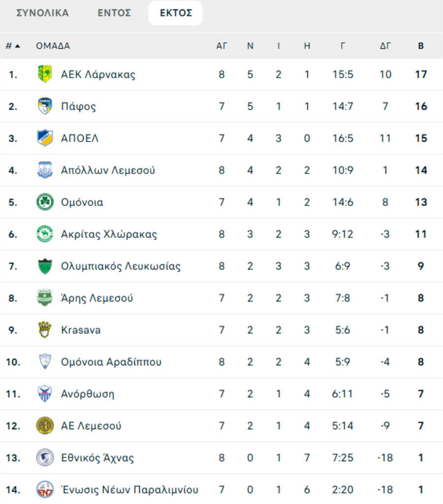Click the Πάφος team logo
Image resolution: width=443 pixels, height=504 pixels.
click(45, 107)
